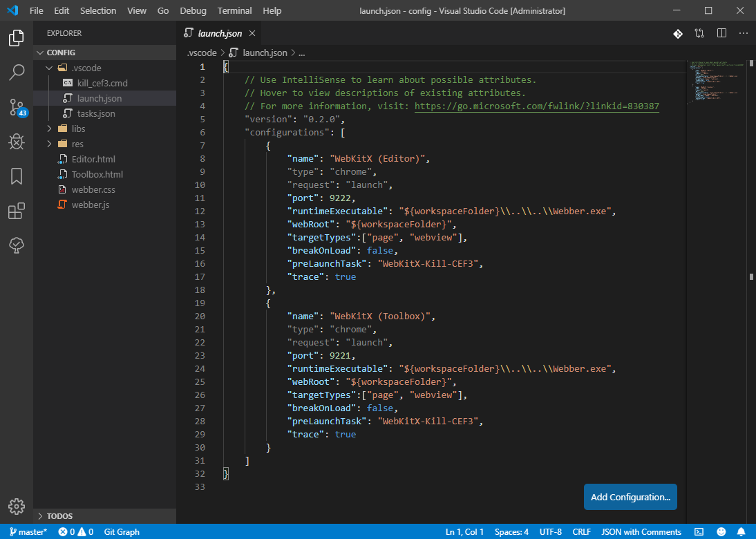Click the "WebKitX (Toolbox)" name value

pyautogui.click(x=380, y=316)
